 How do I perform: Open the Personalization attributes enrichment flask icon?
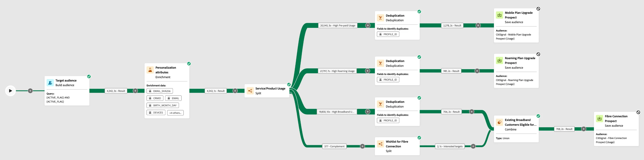click(150, 70)
